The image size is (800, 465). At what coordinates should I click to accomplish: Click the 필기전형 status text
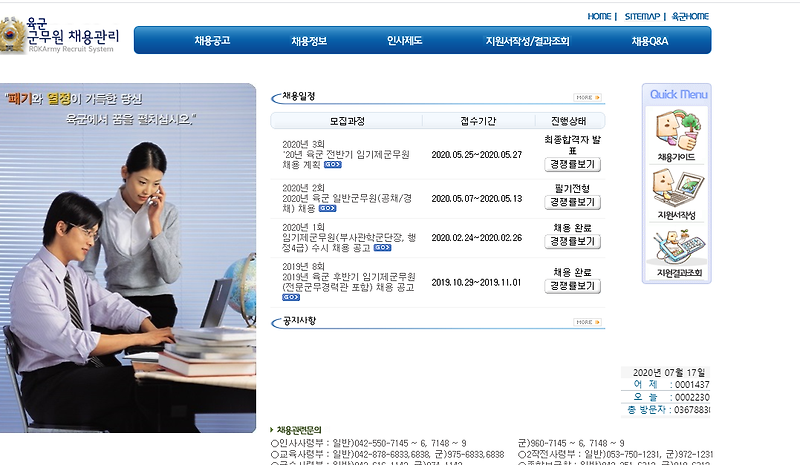coord(572,188)
